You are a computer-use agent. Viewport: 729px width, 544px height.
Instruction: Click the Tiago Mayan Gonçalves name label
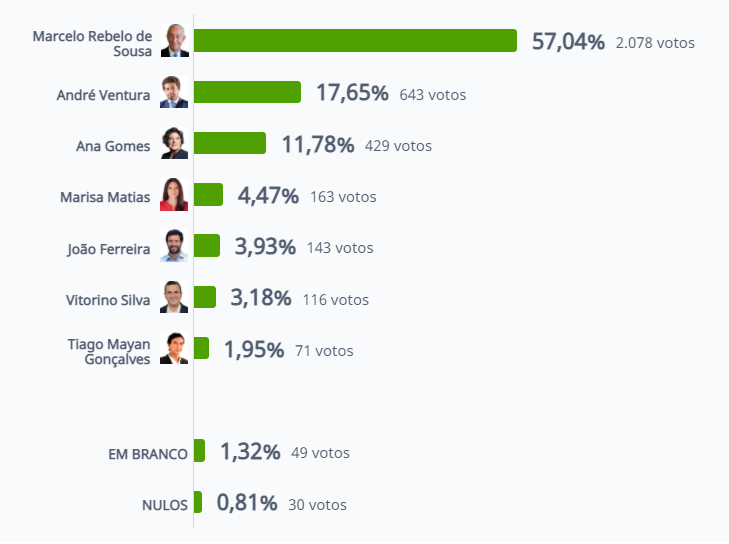click(x=109, y=352)
